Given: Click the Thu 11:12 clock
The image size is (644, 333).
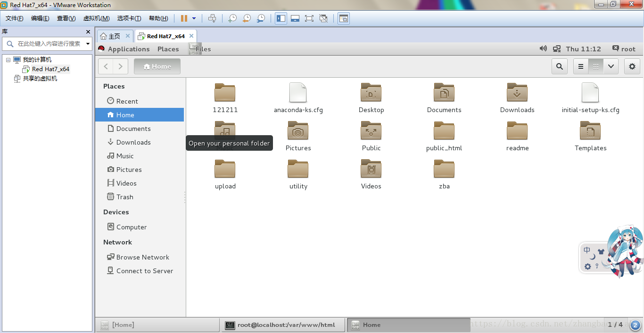Looking at the screenshot, I should pyautogui.click(x=584, y=49).
